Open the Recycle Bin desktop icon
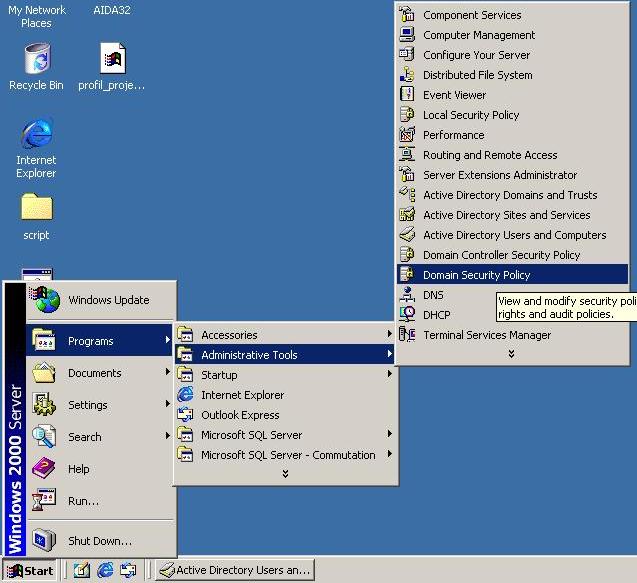 click(x=37, y=59)
